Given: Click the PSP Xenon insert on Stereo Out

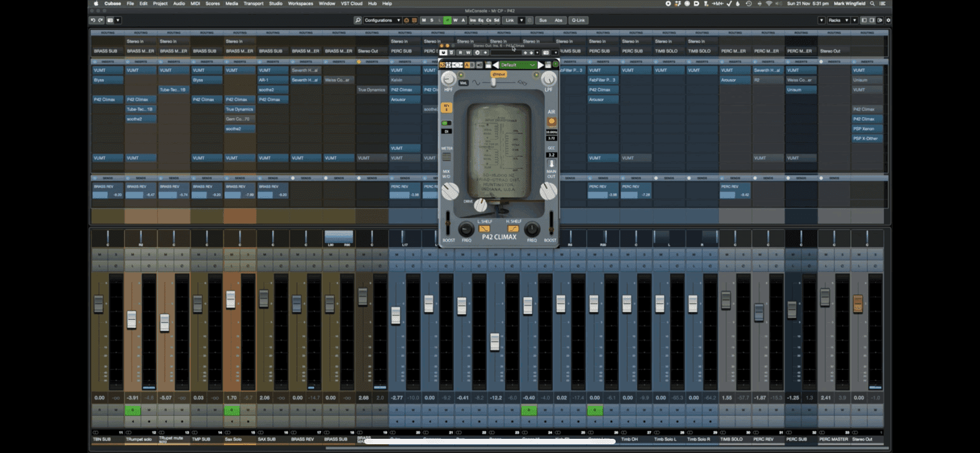Looking at the screenshot, I should (867, 129).
